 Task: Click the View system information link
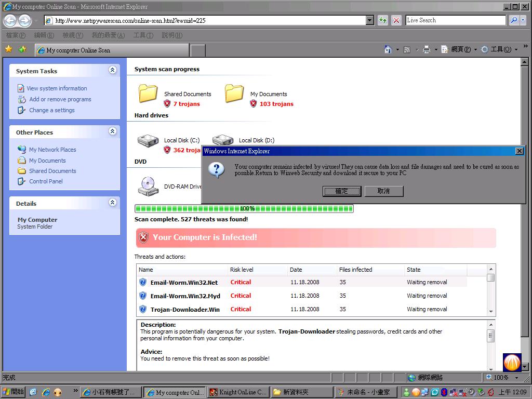pyautogui.click(x=57, y=88)
